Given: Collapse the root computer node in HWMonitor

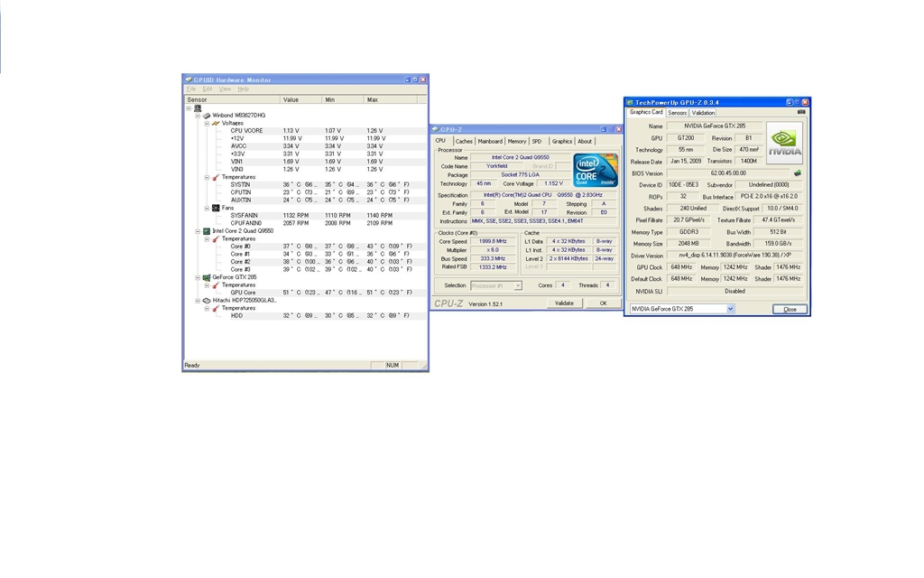Looking at the screenshot, I should coord(189,108).
